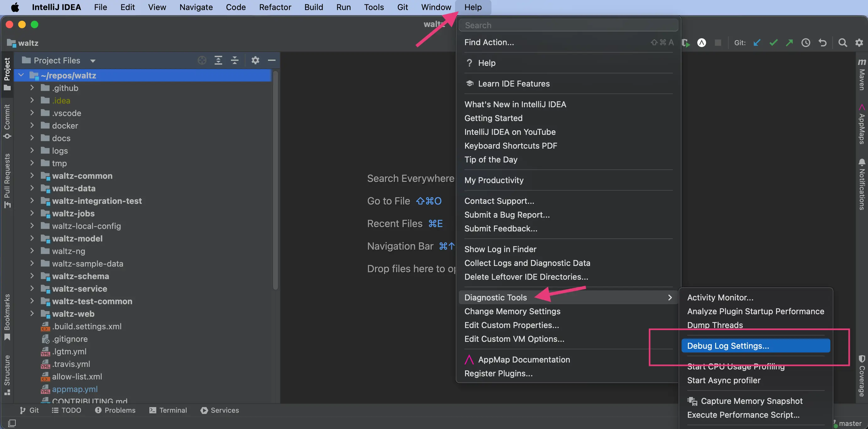Open the Commit tool window

(7, 121)
